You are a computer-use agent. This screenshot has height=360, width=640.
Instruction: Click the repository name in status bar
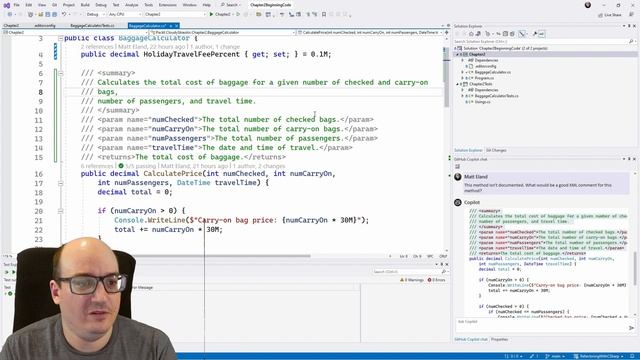pos(598,356)
